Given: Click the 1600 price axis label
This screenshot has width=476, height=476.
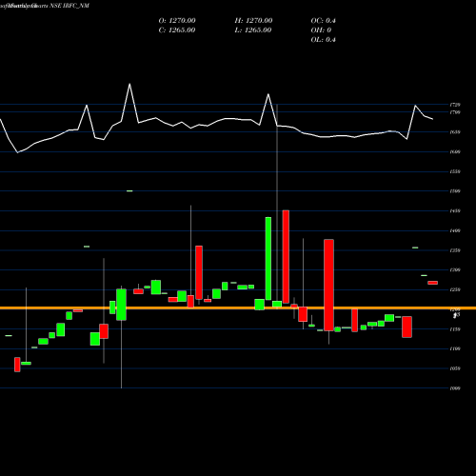Looking at the screenshot, I should click(x=455, y=151).
